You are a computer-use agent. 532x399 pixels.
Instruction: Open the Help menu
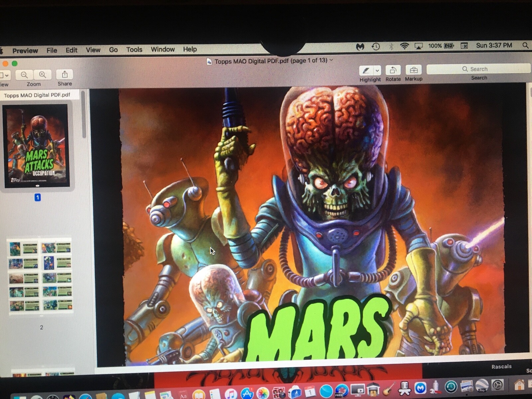pyautogui.click(x=190, y=49)
